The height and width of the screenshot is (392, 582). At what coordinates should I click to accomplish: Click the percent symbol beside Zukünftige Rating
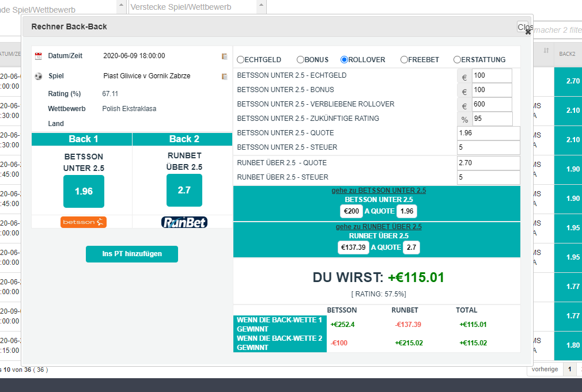464,120
